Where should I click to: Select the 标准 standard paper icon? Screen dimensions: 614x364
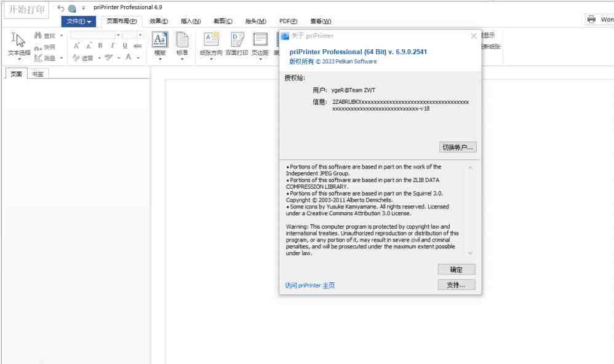(181, 40)
